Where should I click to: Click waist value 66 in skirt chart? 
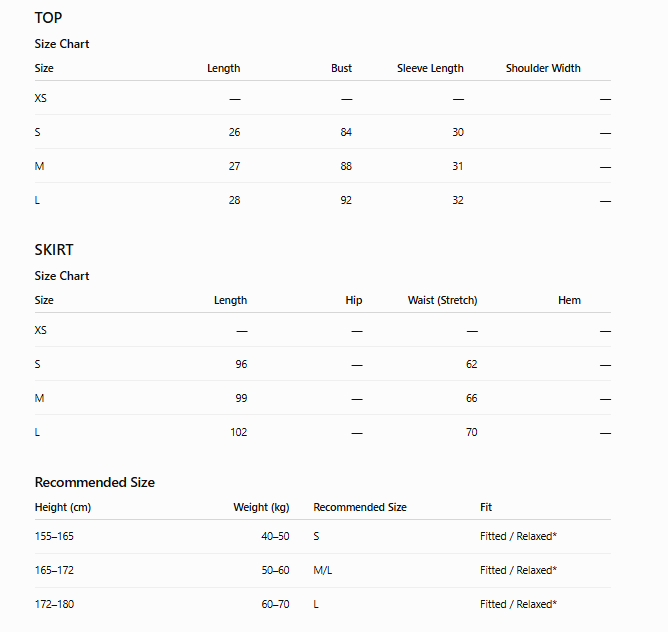[471, 398]
